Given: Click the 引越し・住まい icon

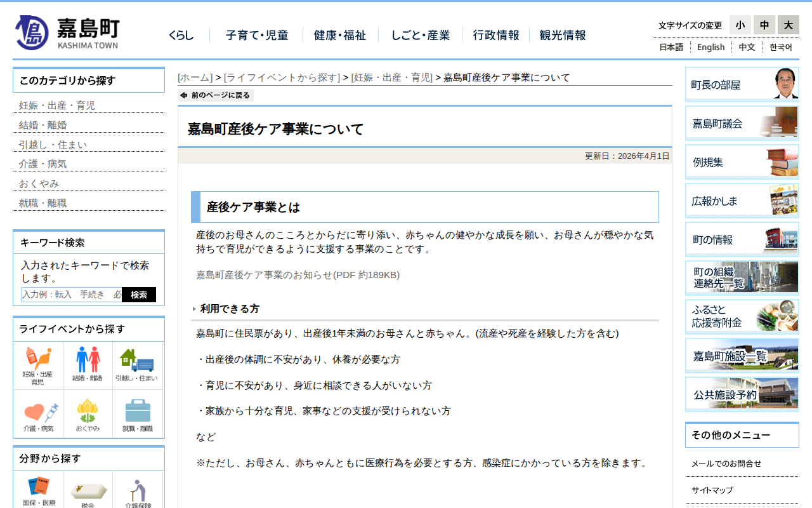Looking at the screenshot, I should pyautogui.click(x=138, y=365).
